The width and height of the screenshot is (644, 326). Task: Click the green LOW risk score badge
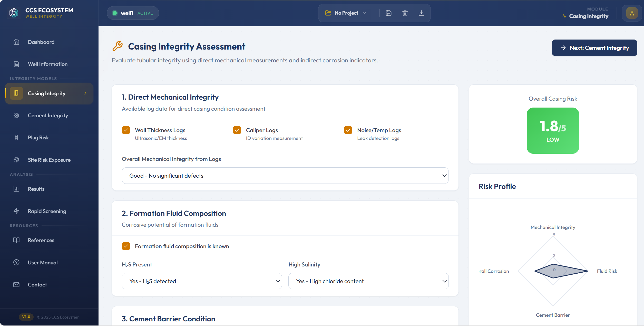click(553, 130)
